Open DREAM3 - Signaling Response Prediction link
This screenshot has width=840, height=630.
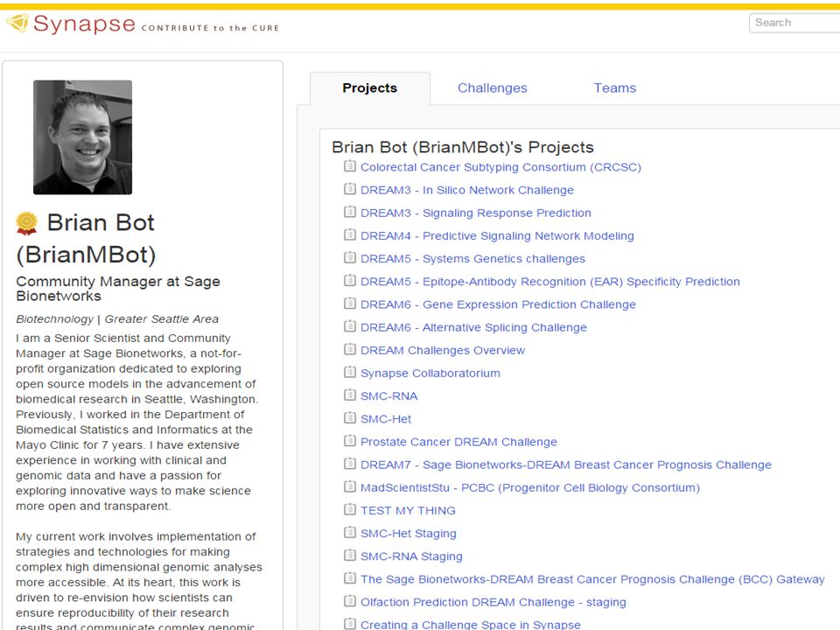476,213
